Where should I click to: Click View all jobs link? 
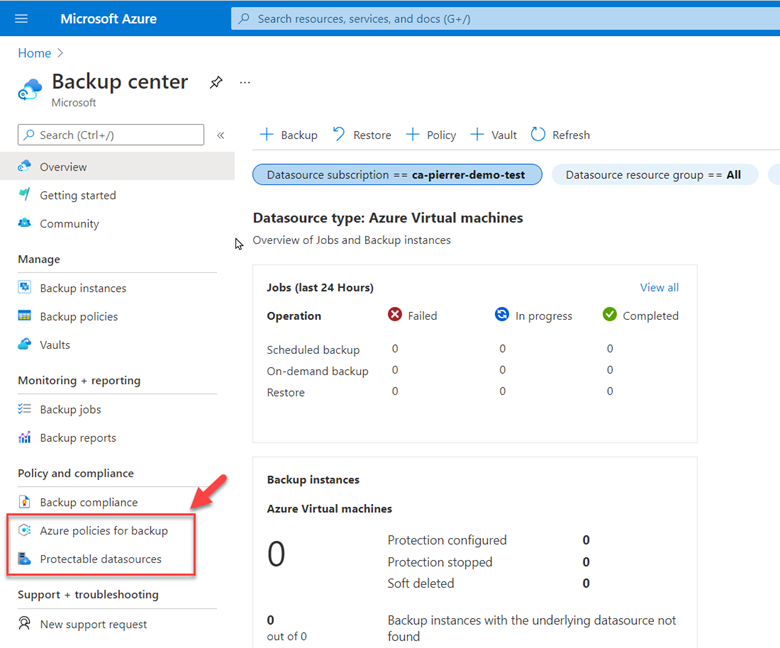(x=659, y=287)
